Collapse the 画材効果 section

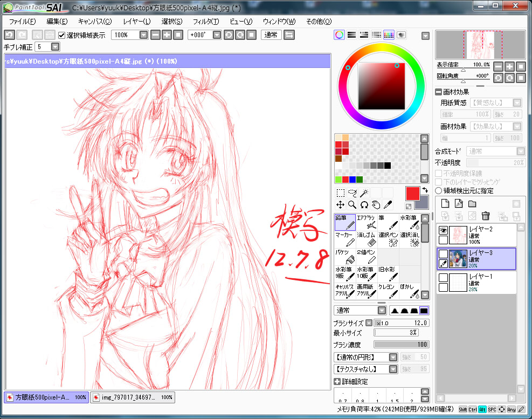pos(439,92)
